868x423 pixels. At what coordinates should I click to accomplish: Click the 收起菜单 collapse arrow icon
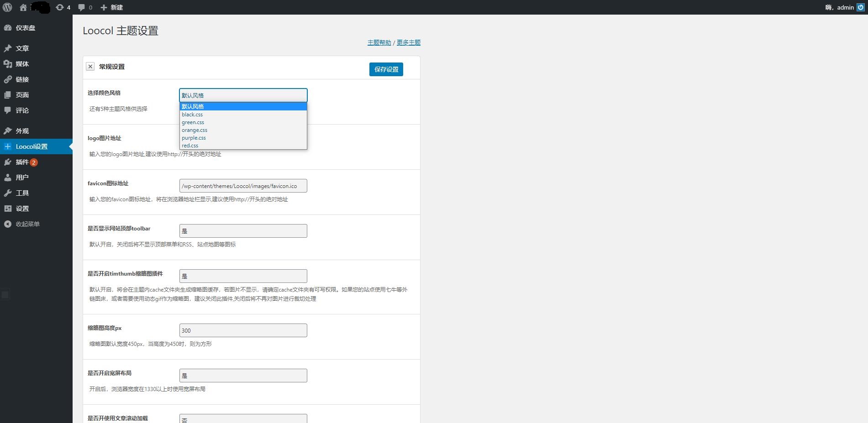[8, 224]
